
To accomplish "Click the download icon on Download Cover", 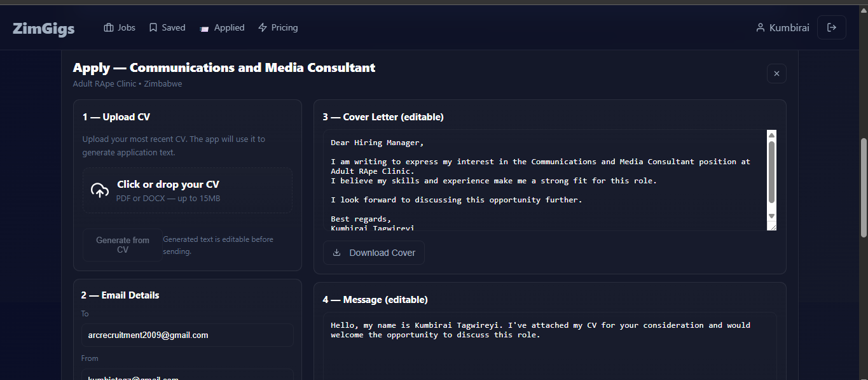I will 336,252.
